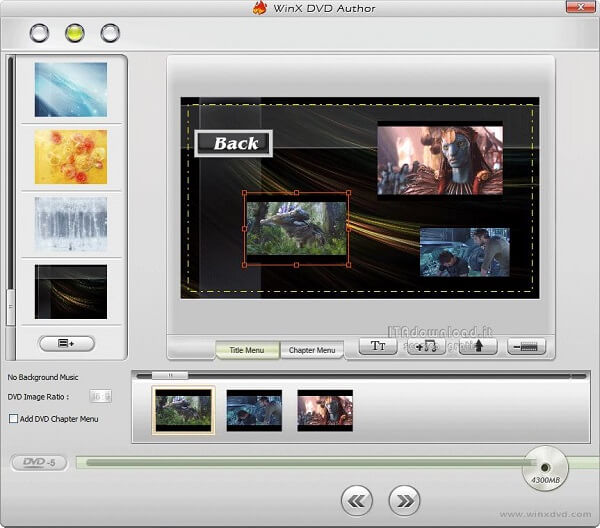Click the add text TT button
The width and height of the screenshot is (600, 528).
coord(378,346)
